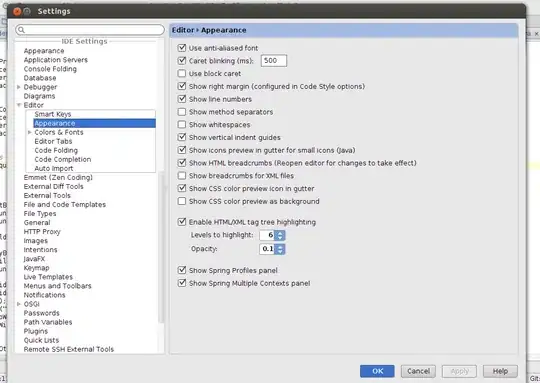Focus the Caret blinking milliseconds field

coord(274,61)
